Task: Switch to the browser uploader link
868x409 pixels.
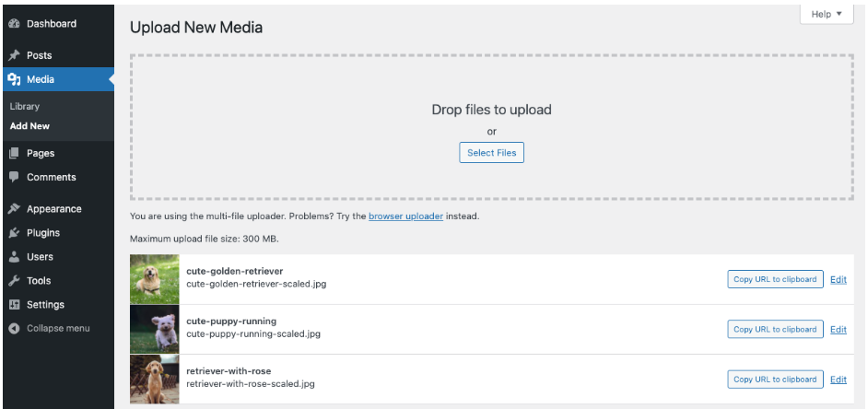Action: click(405, 216)
